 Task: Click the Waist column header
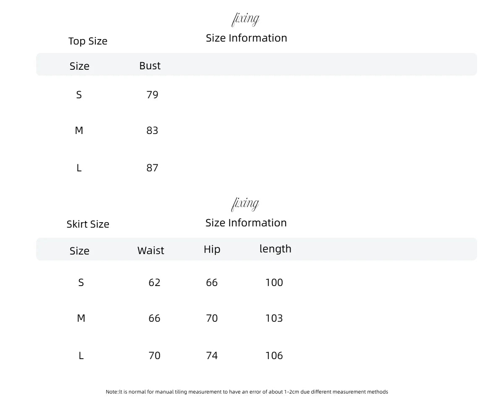[151, 250]
